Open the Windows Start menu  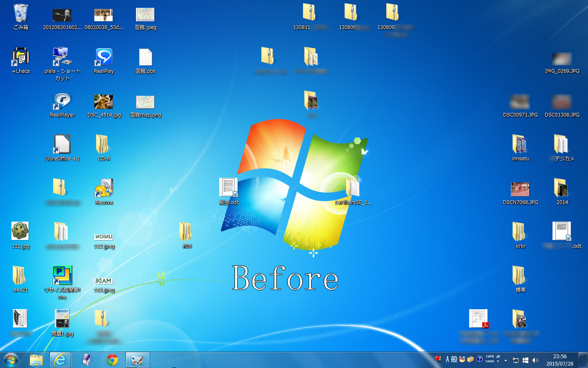tap(11, 360)
